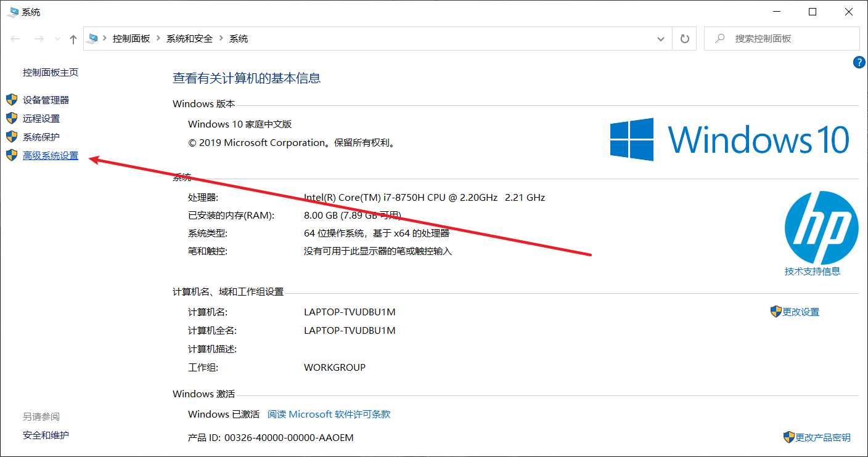
Task: Click the computer icon in address bar
Action: coord(93,38)
